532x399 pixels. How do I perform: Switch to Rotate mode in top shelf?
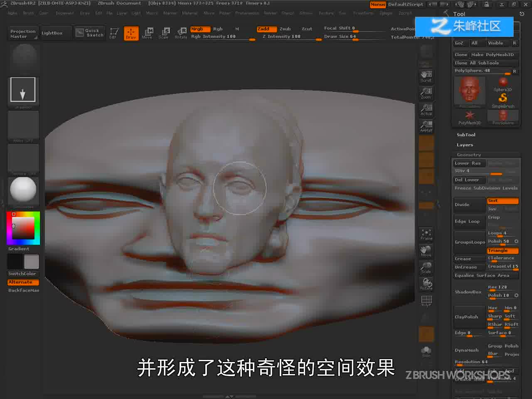[x=181, y=33]
